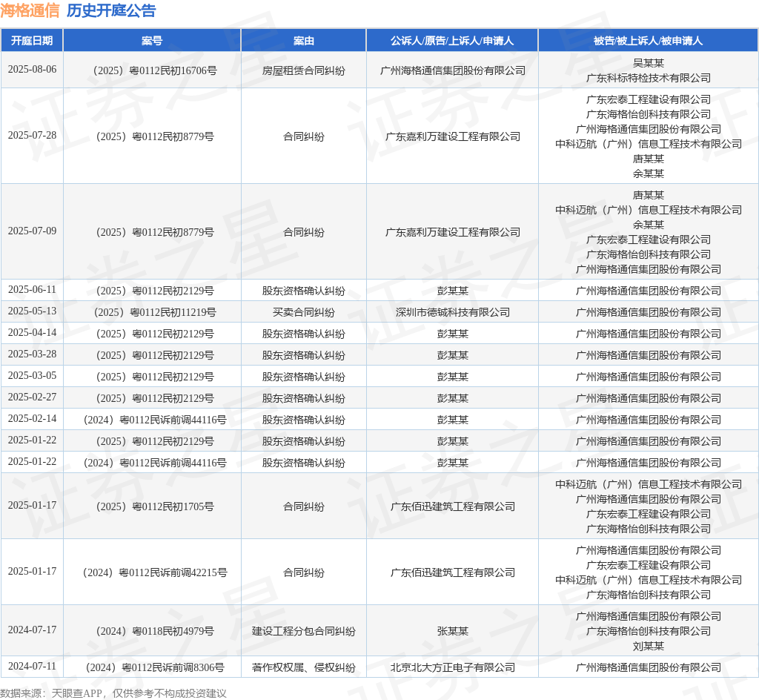Click 买卖合同纠纷 cause cell
This screenshot has width=759, height=700.
(303, 312)
